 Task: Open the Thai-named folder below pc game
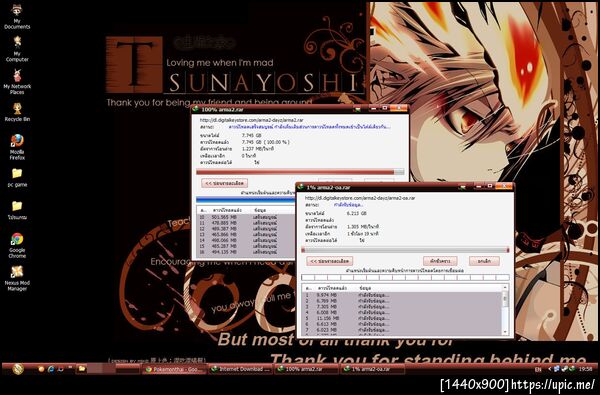click(17, 210)
